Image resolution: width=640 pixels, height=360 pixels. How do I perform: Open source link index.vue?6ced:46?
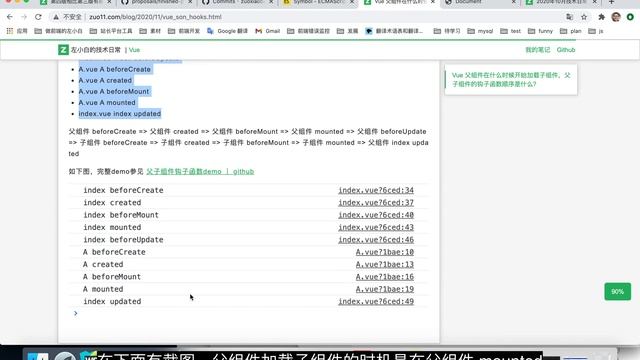click(376, 240)
